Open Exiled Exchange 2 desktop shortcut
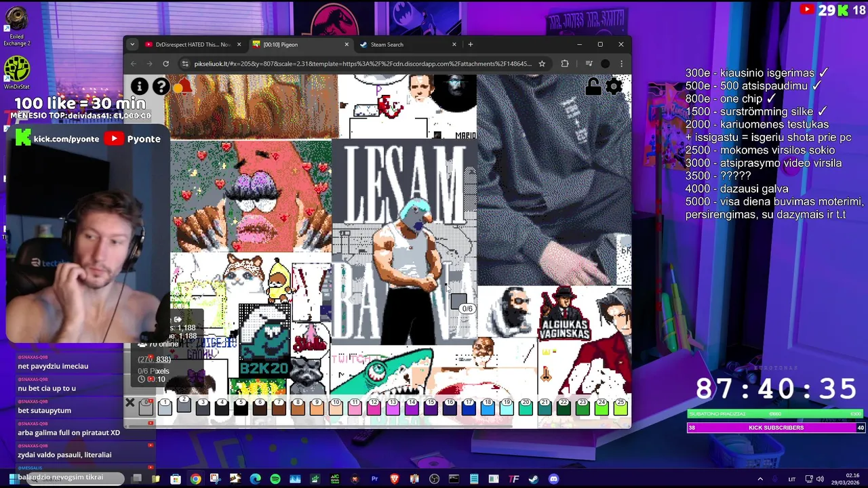 pyautogui.click(x=16, y=26)
